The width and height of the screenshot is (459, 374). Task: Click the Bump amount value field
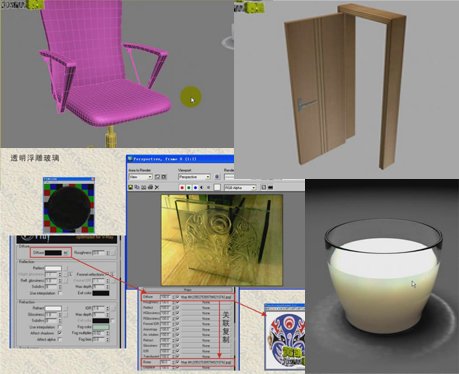click(166, 362)
